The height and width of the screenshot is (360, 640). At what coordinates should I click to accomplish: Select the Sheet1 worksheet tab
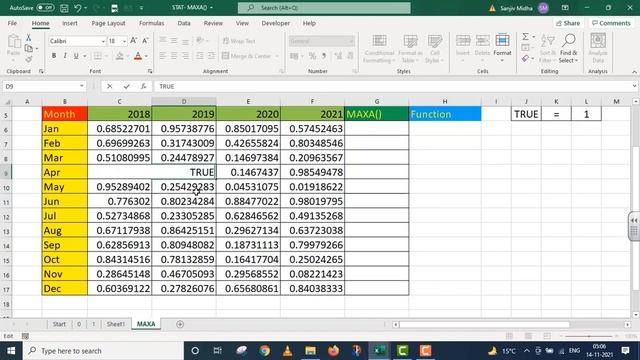pyautogui.click(x=116, y=324)
